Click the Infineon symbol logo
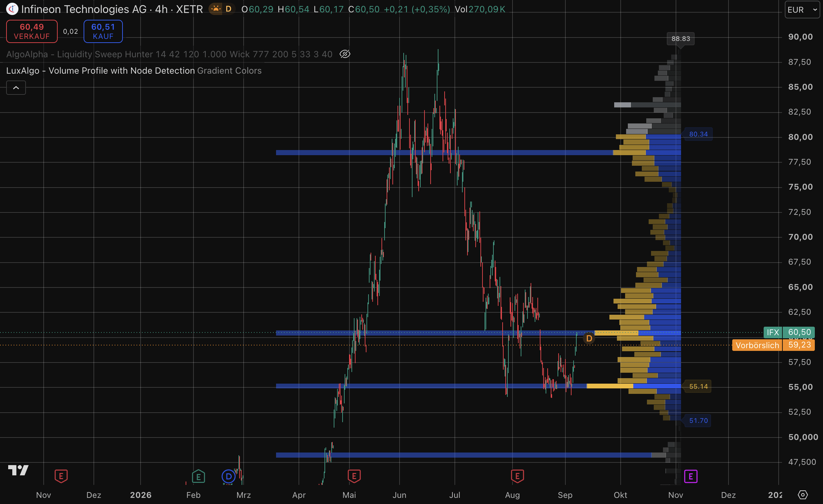 coord(12,9)
